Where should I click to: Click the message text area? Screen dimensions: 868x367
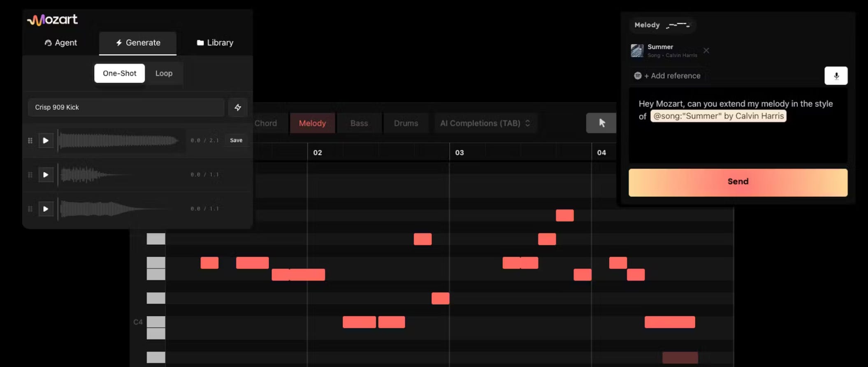738,125
